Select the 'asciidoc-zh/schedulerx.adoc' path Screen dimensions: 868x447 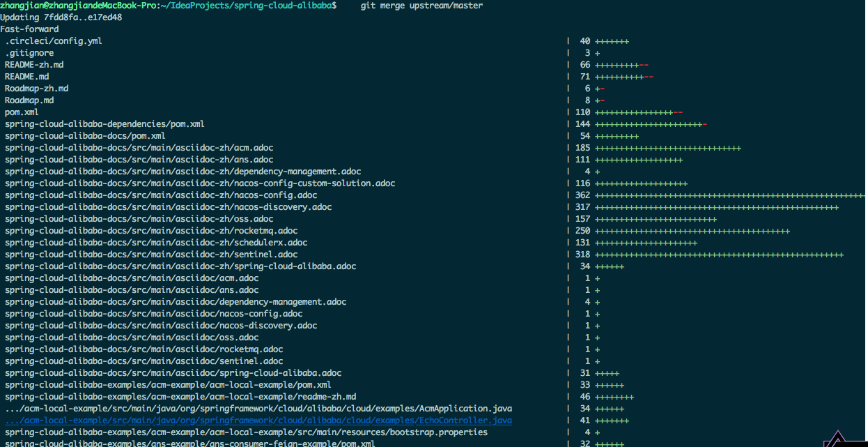156,243
